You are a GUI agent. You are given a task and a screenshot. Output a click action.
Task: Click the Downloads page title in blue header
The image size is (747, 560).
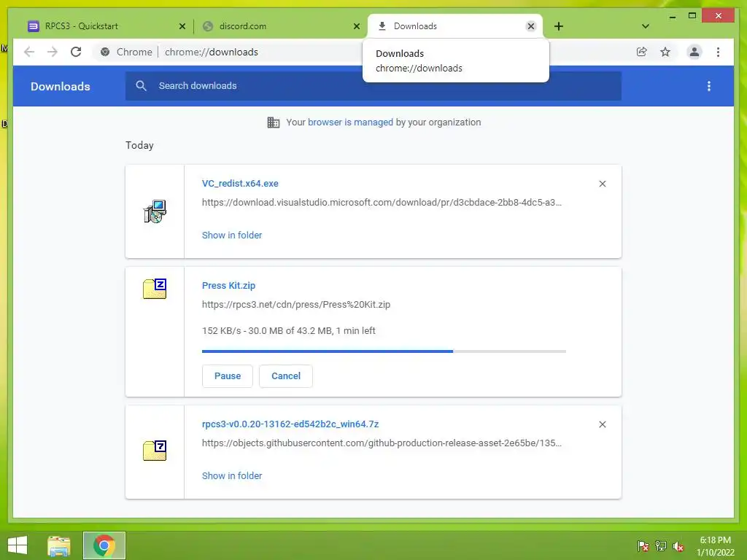click(60, 86)
